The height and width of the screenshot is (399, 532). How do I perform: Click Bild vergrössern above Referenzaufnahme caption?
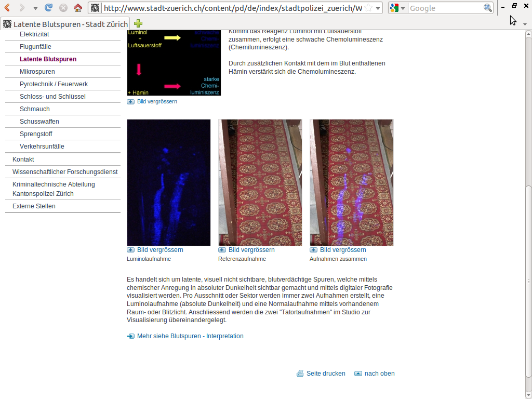click(251, 250)
